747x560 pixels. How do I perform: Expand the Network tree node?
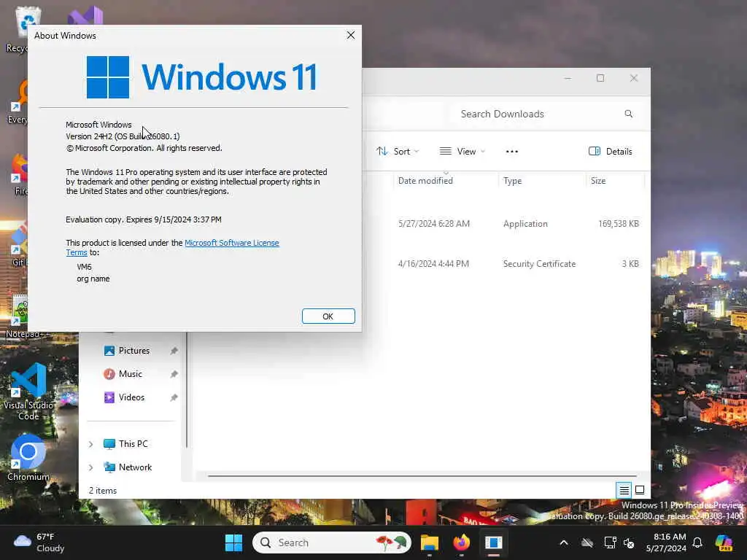[90, 467]
